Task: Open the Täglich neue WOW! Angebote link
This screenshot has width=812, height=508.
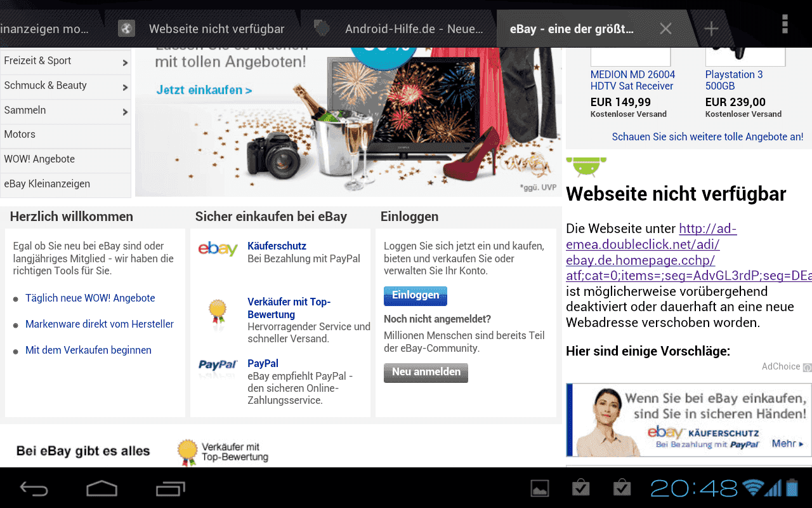Action: click(90, 298)
